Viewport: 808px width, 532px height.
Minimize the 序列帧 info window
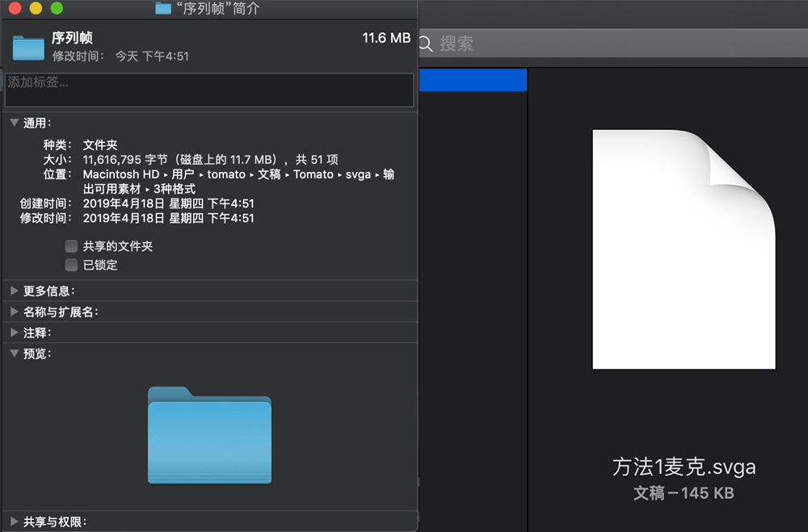[36, 8]
